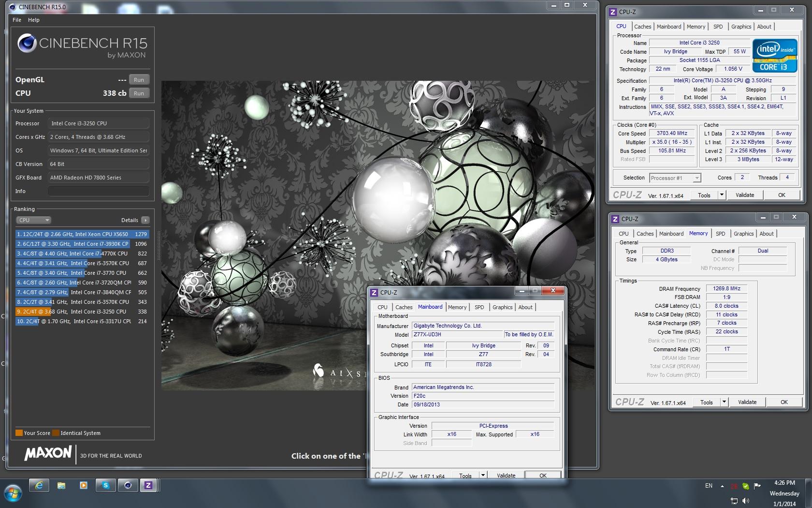Click Validate in the CPU tab window
The height and width of the screenshot is (508, 812).
coord(745,195)
